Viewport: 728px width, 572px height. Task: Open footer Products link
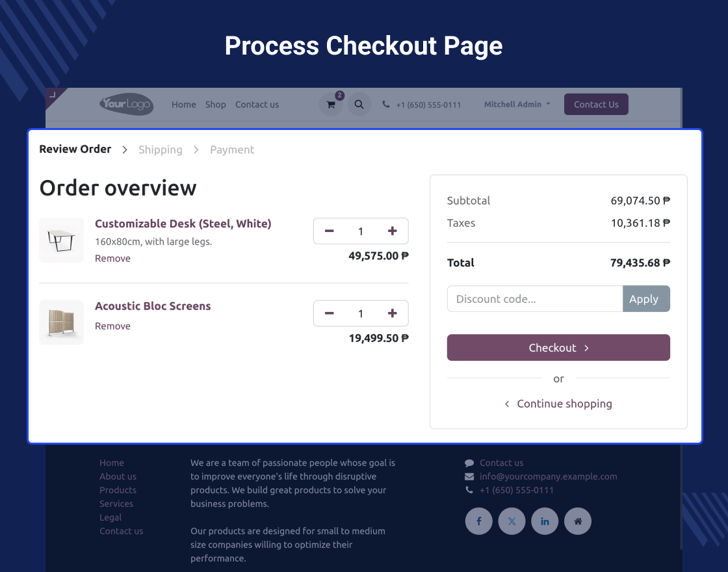tap(118, 490)
